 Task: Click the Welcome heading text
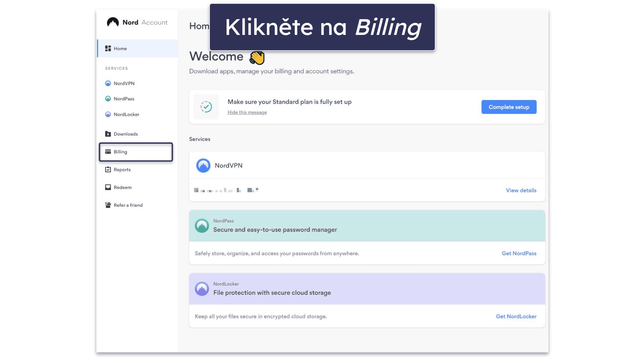pos(216,56)
